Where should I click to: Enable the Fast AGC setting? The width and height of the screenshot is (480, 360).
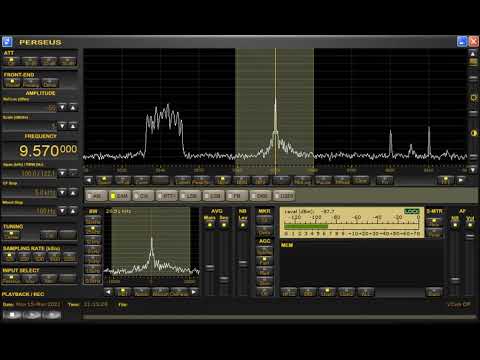(264, 261)
